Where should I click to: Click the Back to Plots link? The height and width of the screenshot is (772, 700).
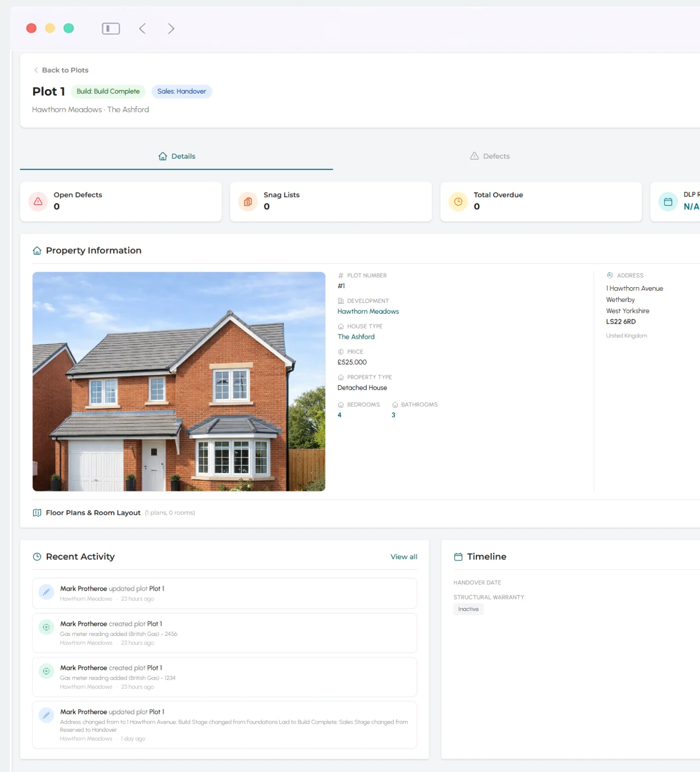coord(61,70)
